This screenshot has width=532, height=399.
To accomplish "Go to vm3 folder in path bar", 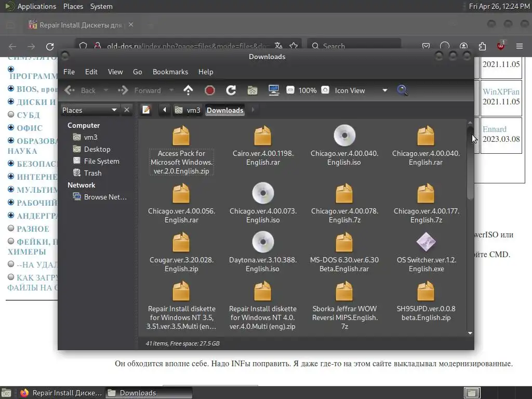I will tap(188, 110).
